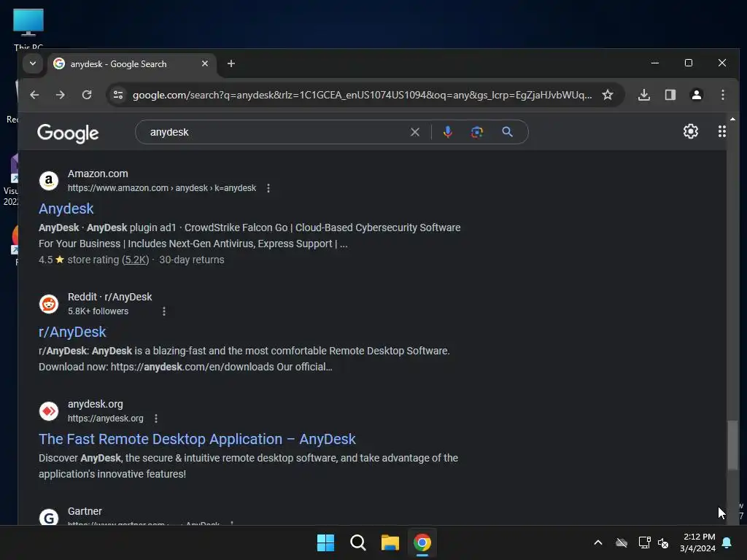Click the Amazon.com site name
The image size is (747, 560).
(98, 174)
